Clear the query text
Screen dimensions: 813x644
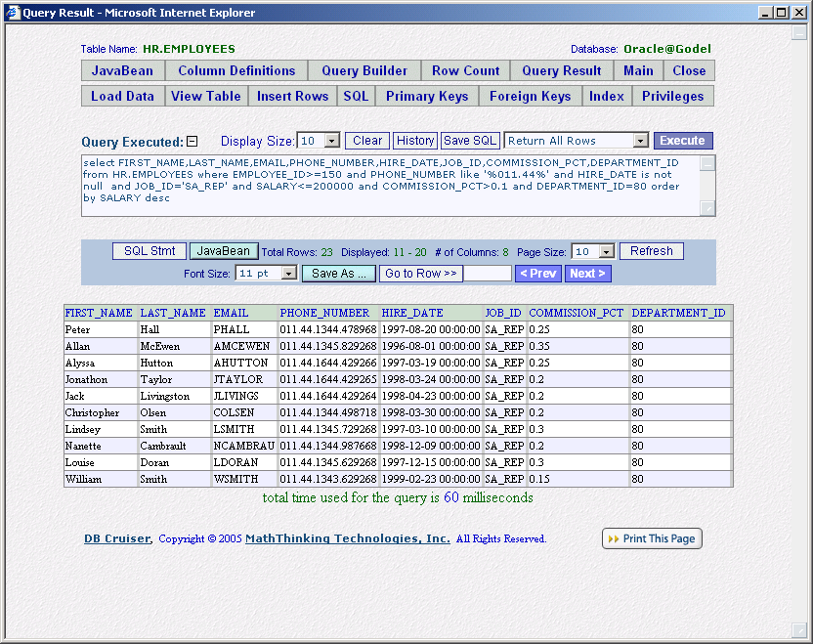367,141
